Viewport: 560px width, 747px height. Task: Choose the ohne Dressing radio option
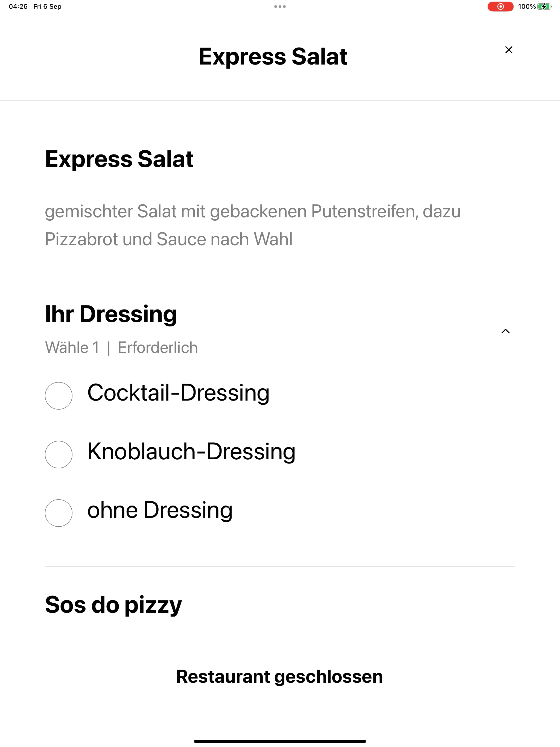59,513
